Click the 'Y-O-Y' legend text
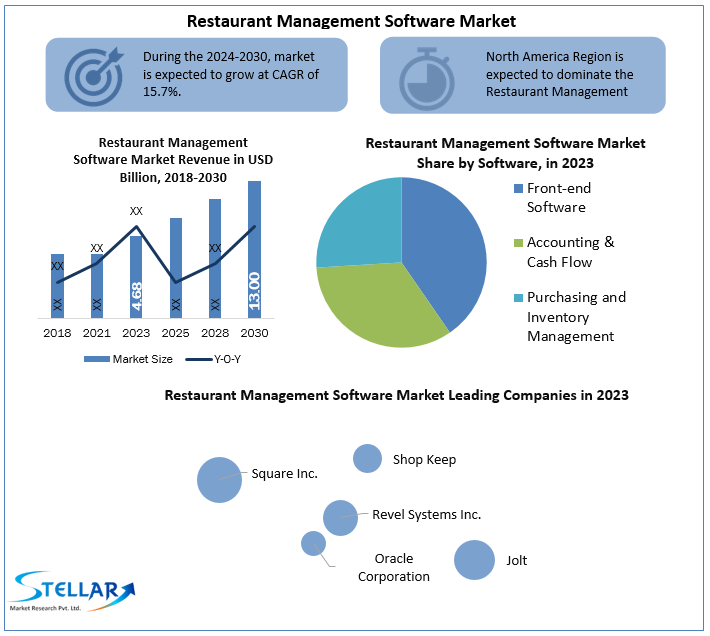Viewport: 710px width, 636px height. (227, 359)
